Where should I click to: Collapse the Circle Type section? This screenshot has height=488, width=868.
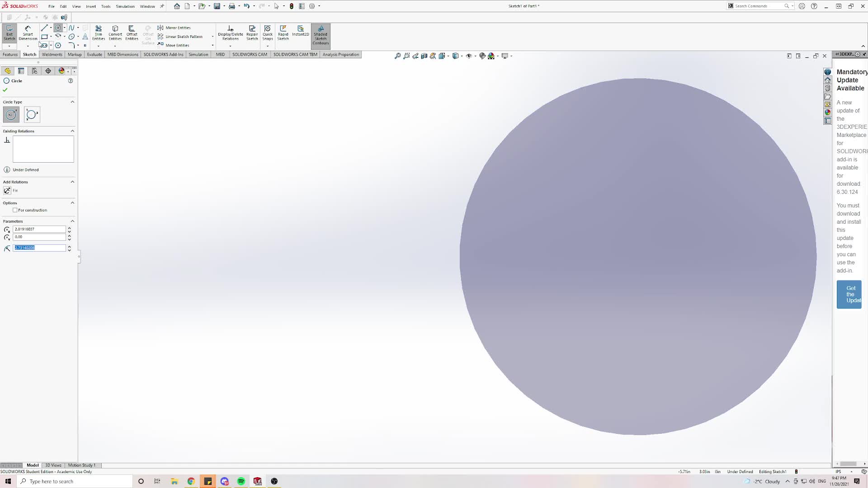[x=72, y=102]
